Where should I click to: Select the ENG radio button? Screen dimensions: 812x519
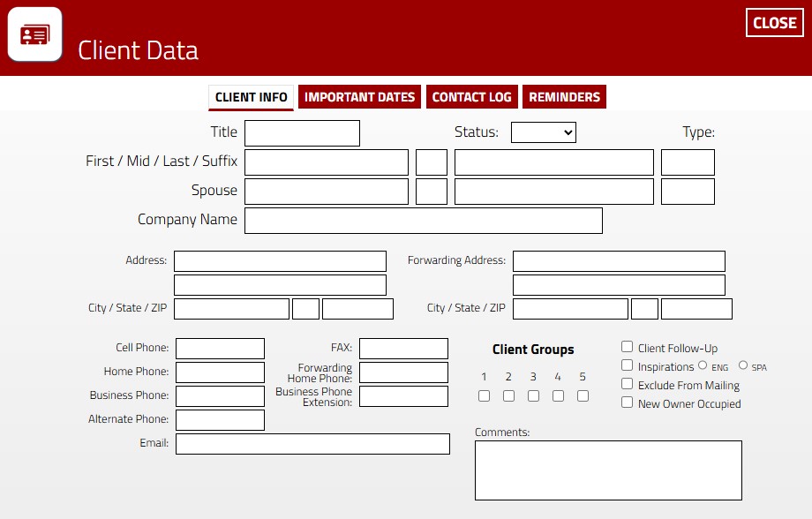(x=703, y=365)
